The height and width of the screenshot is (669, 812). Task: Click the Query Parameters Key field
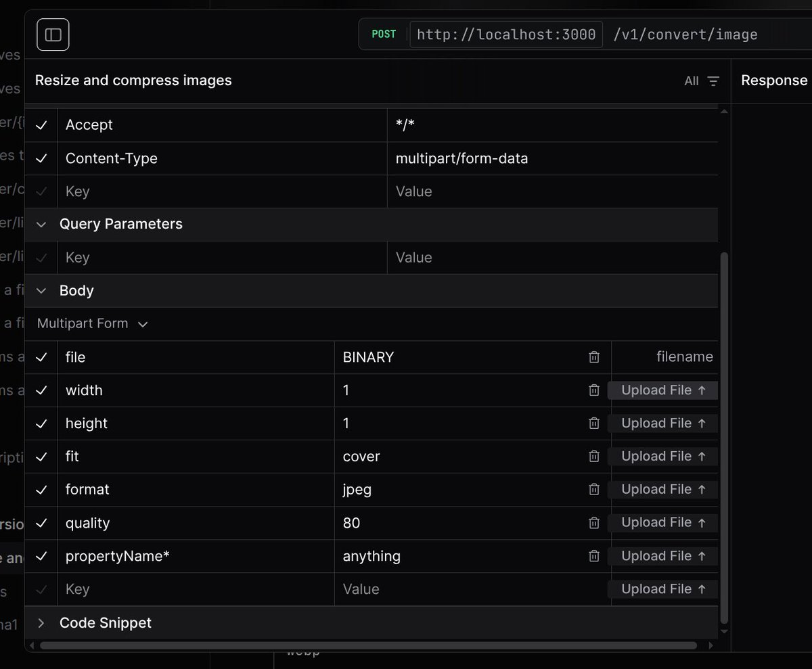[x=222, y=258]
